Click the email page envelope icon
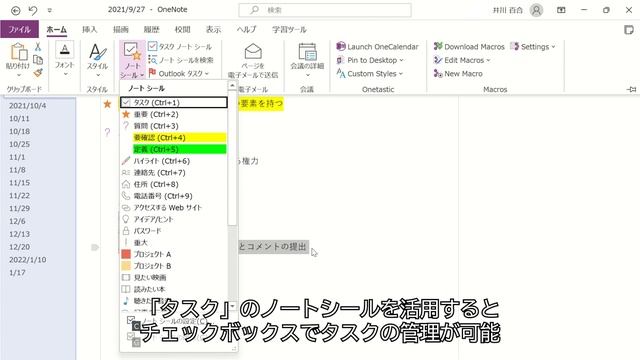640x360 pixels. [x=253, y=52]
